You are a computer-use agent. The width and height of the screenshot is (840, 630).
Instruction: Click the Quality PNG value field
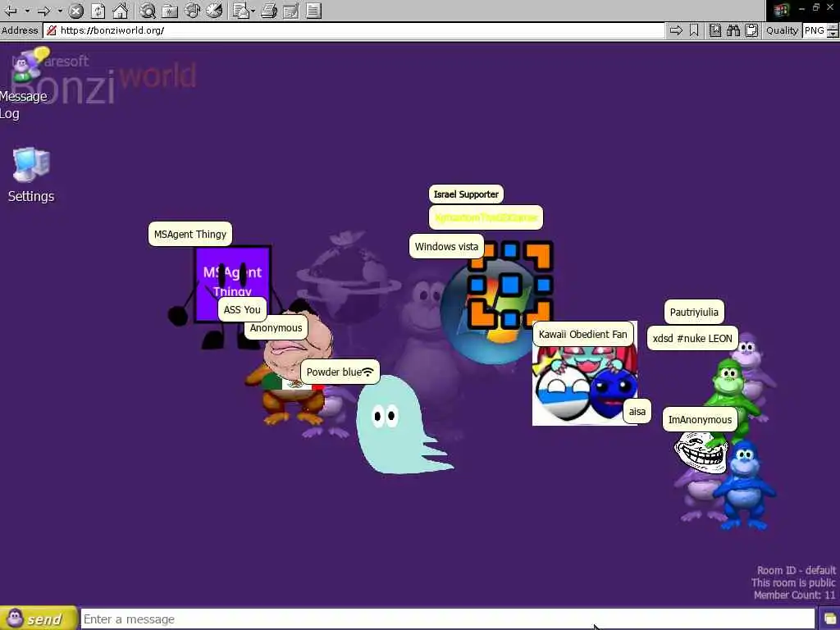point(815,30)
